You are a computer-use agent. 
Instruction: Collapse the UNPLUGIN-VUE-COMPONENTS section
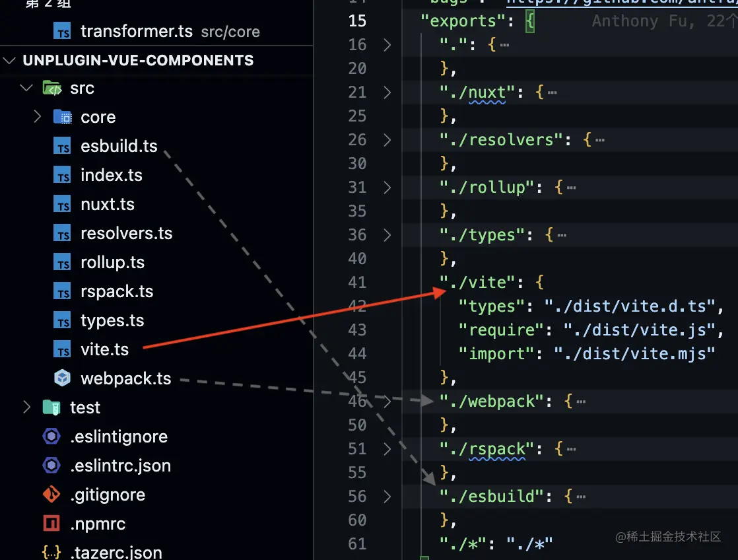coord(9,60)
